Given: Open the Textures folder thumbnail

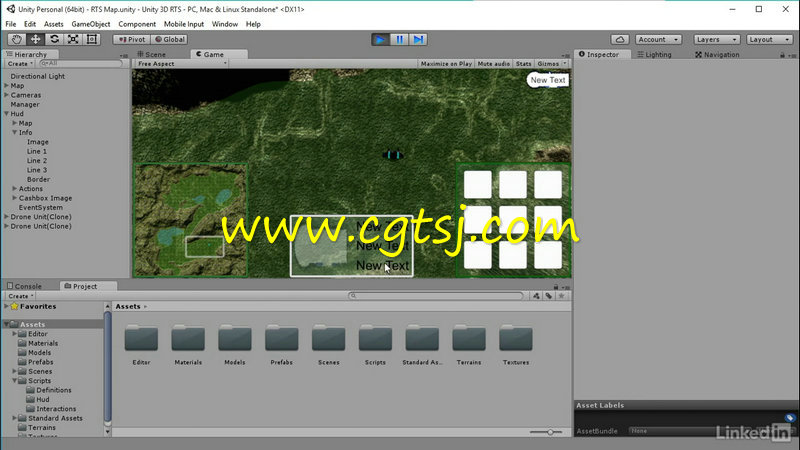Looking at the screenshot, I should coord(516,338).
